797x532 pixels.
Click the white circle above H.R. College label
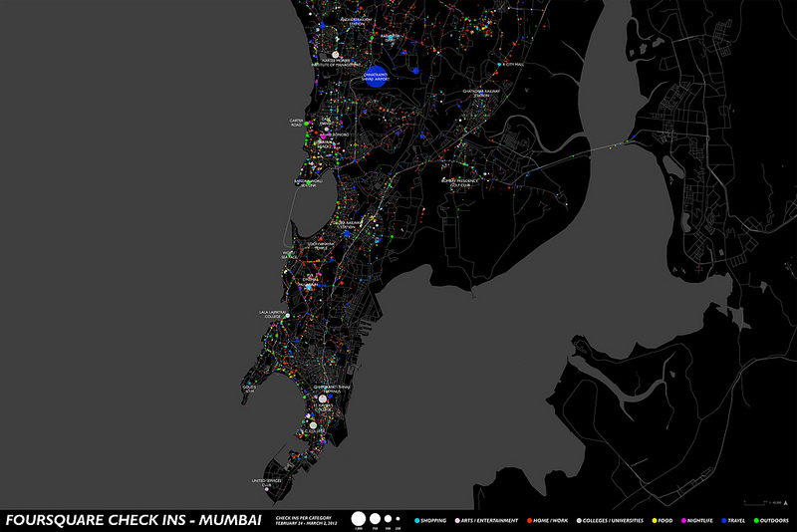pos(313,425)
